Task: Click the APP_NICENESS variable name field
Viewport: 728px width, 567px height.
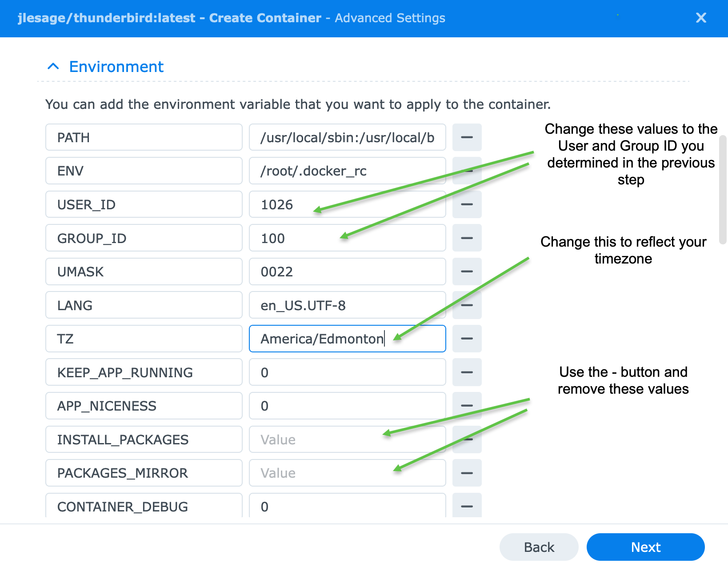Action: tap(144, 406)
